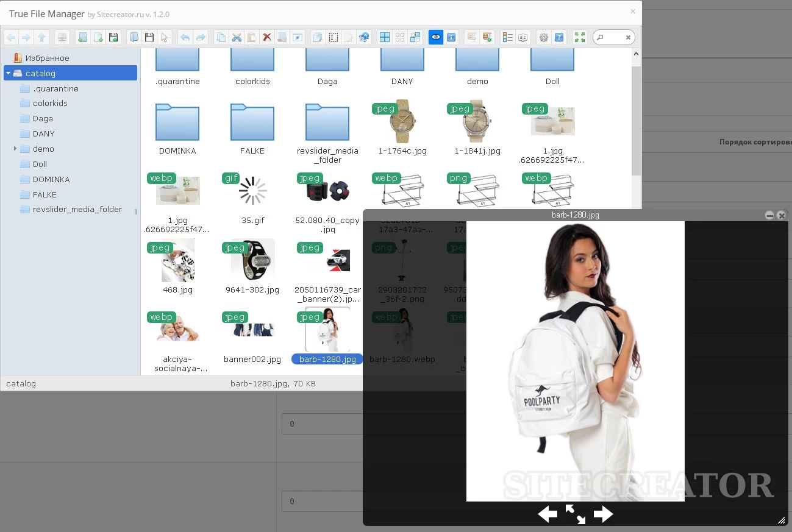
Task: Open help with question mark icon
Action: tap(559, 37)
